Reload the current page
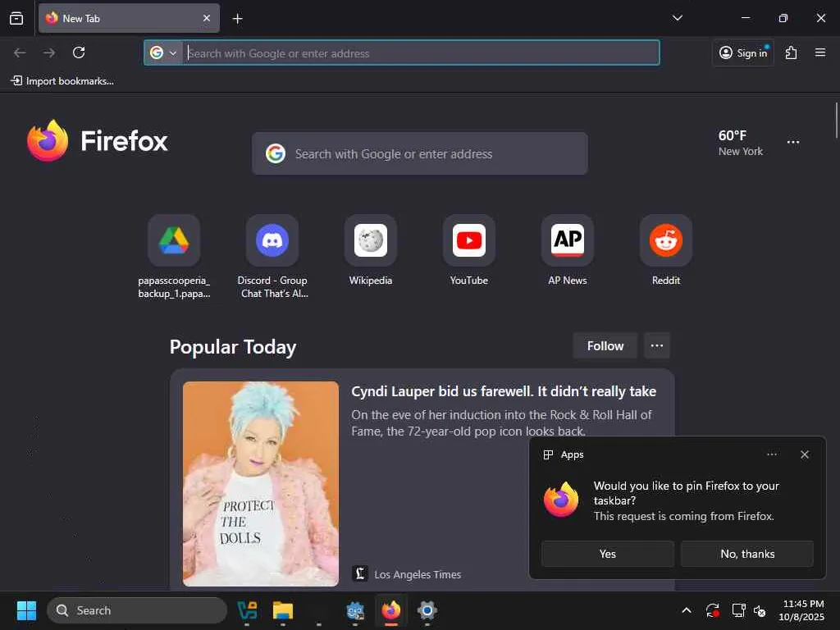Image resolution: width=840 pixels, height=630 pixels. point(79,52)
